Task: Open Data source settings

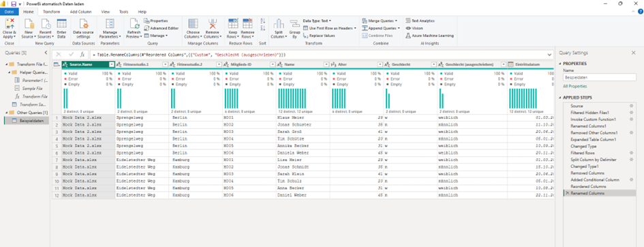Action: (x=83, y=28)
